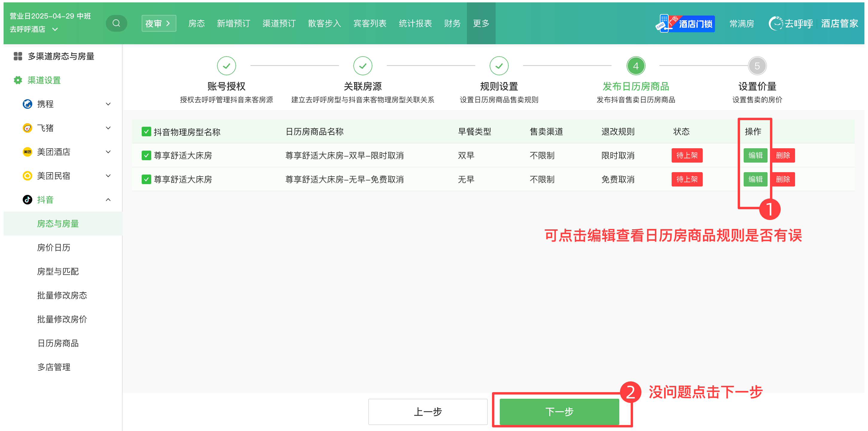Viewport: 868px width, 431px height.
Task: Expand the 携程 channel submenu arrow
Action: 108,104
